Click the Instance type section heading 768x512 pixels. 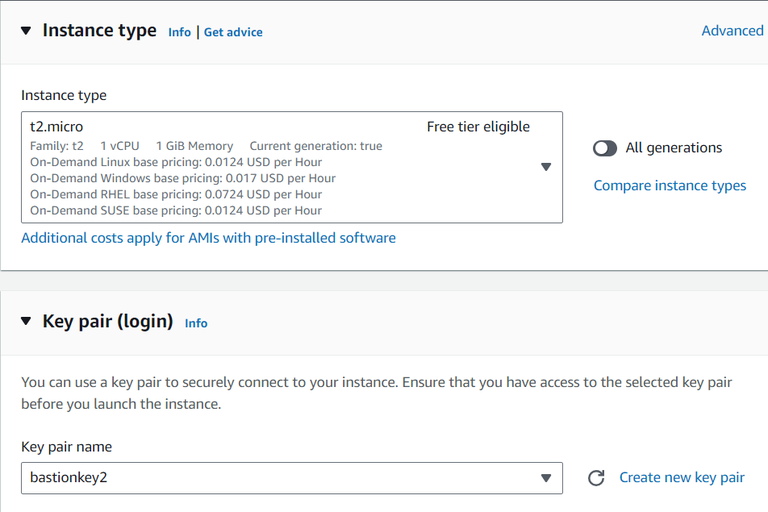click(x=99, y=31)
